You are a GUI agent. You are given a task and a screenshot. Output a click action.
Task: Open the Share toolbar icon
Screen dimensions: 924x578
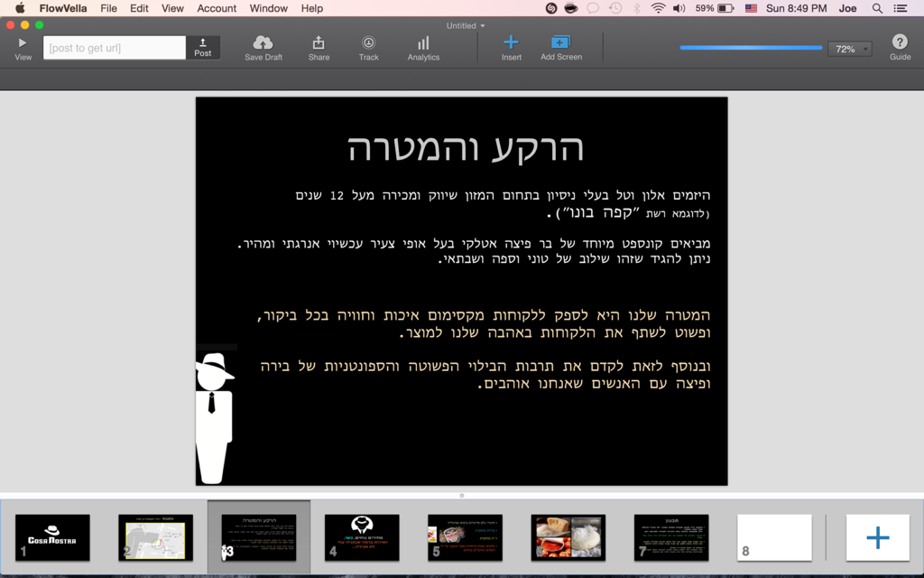pyautogui.click(x=319, y=42)
